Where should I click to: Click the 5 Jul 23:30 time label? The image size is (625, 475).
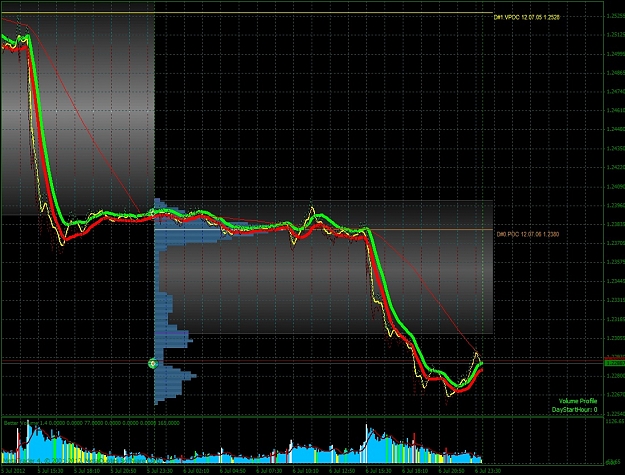(x=160, y=471)
